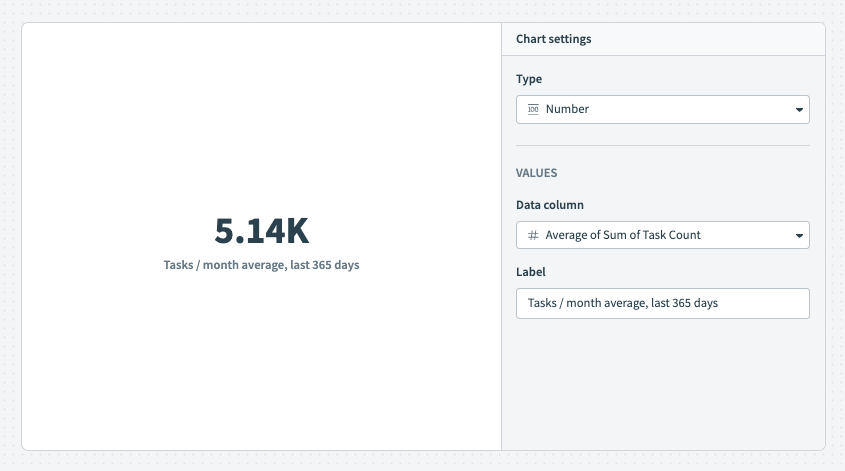The image size is (845, 471).
Task: Click the empty right side of Chart settings header
Action: tap(720, 39)
